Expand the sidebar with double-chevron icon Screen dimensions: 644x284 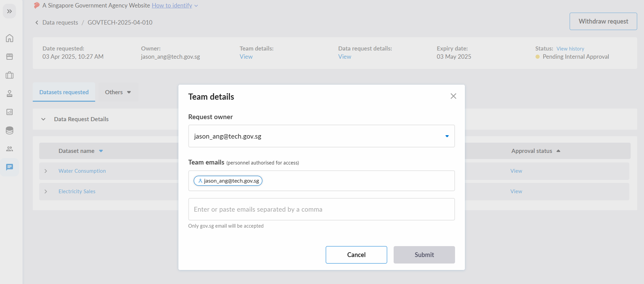[10, 11]
